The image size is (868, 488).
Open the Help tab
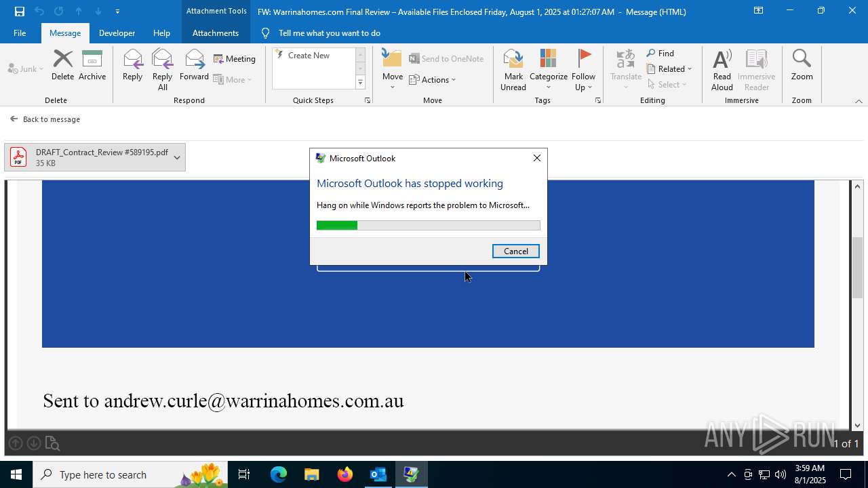(161, 33)
